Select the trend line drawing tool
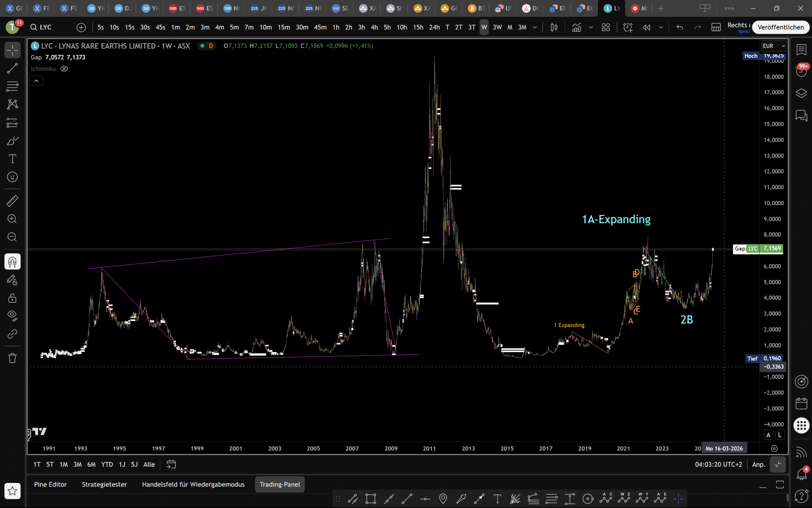 pos(12,69)
